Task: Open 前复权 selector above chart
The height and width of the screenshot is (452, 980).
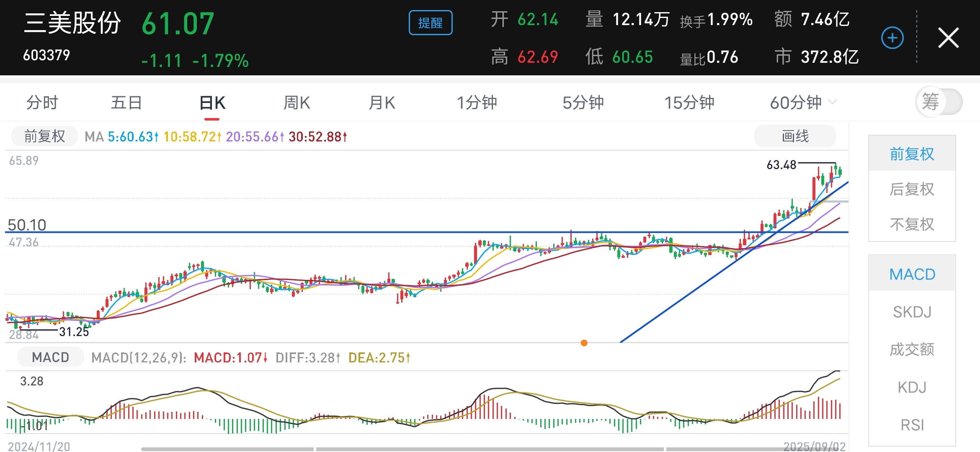Action: pyautogui.click(x=44, y=136)
